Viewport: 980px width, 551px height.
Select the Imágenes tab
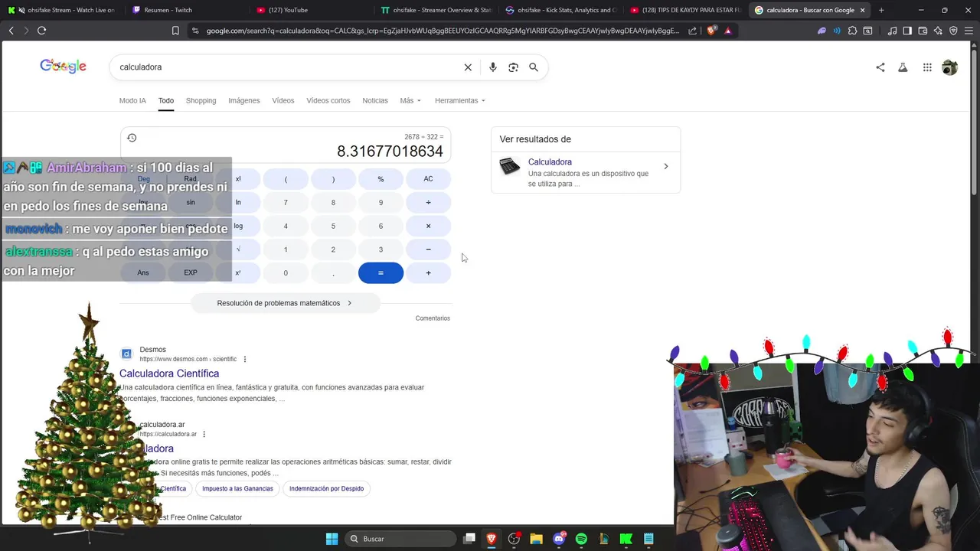[243, 100]
